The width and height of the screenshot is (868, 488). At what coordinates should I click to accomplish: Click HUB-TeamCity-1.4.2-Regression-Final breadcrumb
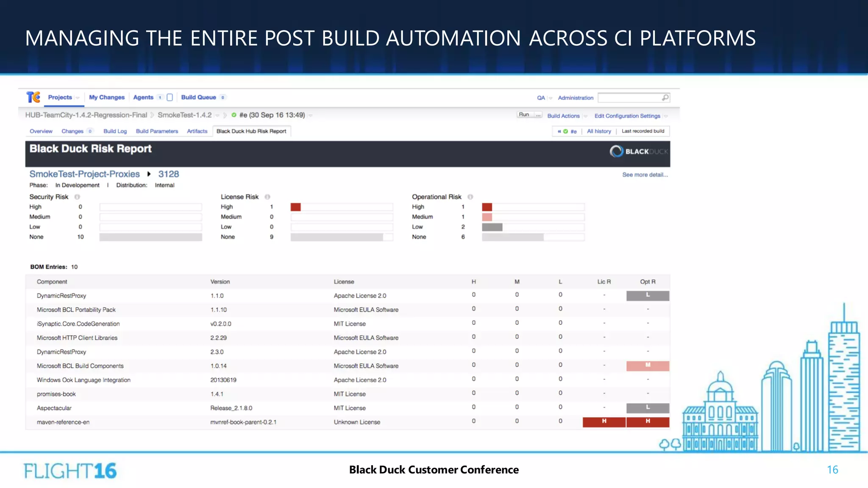point(86,115)
